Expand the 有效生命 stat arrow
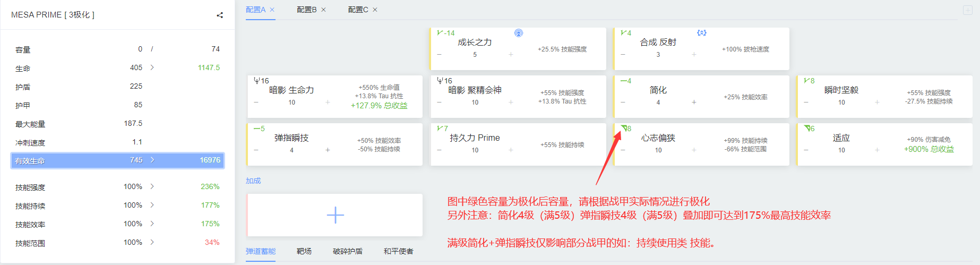 coord(152,160)
